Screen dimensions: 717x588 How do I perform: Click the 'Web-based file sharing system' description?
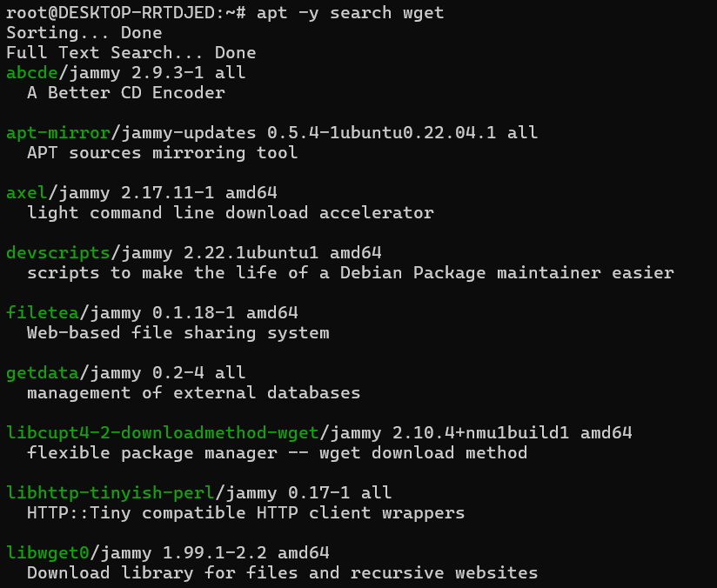pos(178,333)
